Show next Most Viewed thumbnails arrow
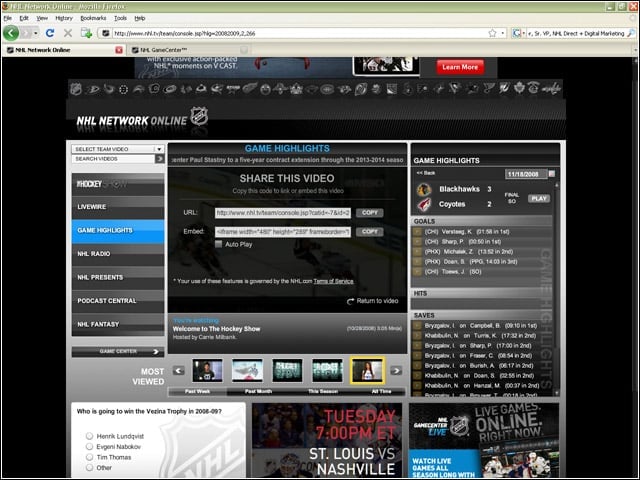Viewport: 640px width, 480px height. [x=396, y=371]
